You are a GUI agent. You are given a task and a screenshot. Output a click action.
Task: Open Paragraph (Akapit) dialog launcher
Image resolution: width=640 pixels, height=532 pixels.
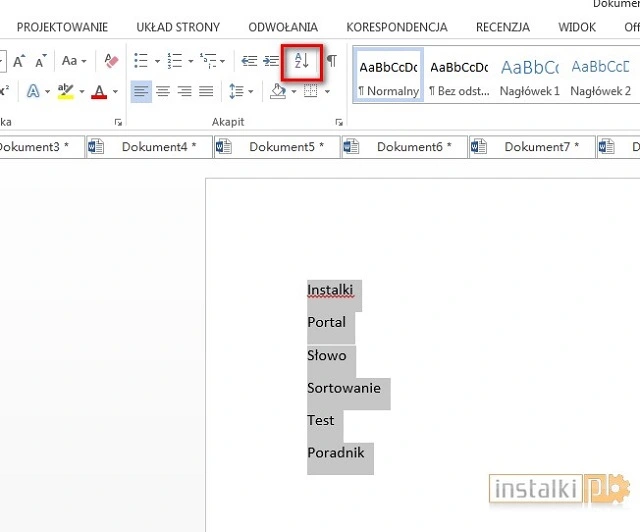click(339, 122)
